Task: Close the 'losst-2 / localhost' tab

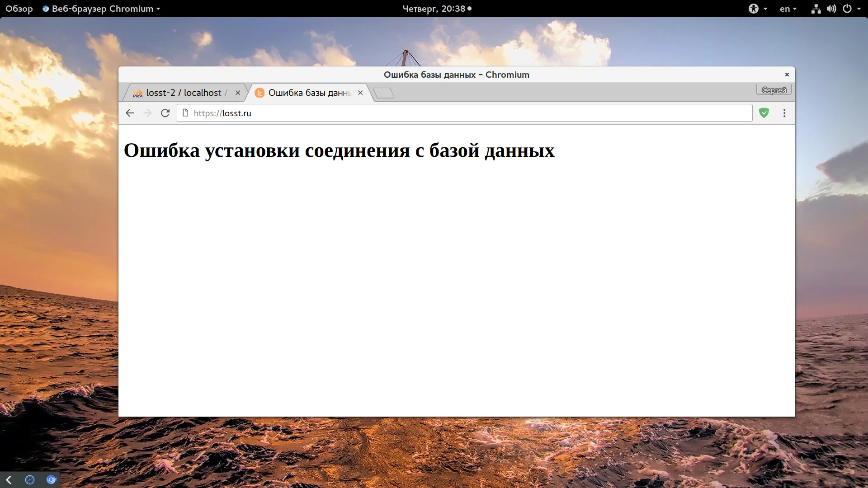Action: click(x=238, y=93)
